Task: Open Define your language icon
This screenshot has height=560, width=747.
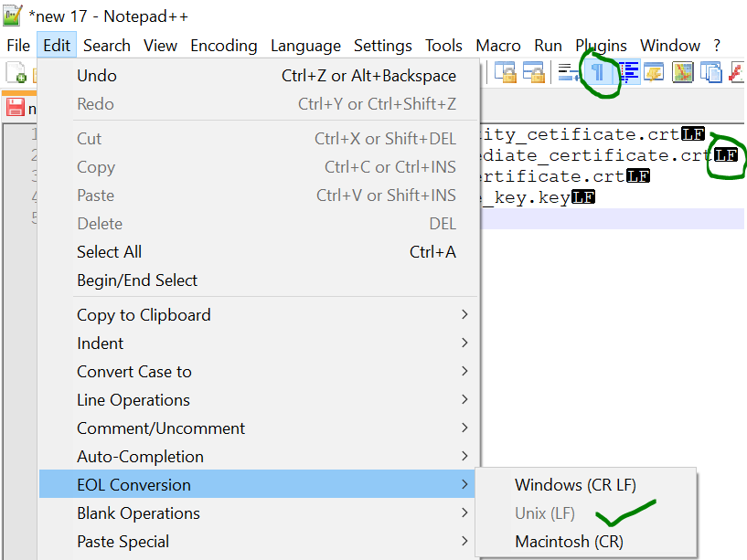Action: 654,73
